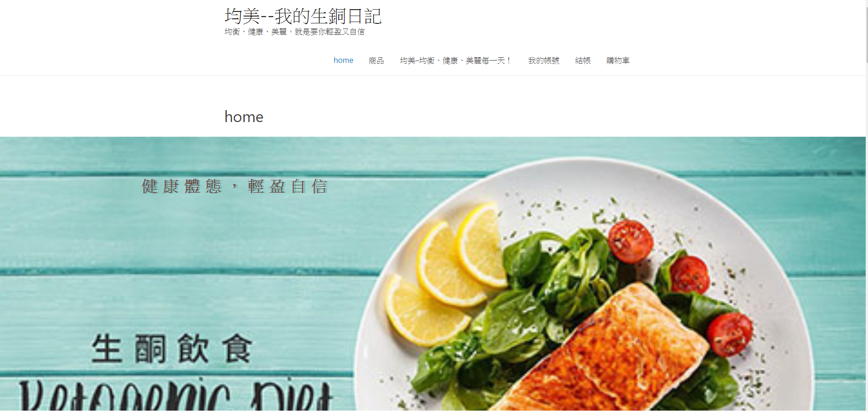Click the topmost cherry tomato

point(630,241)
